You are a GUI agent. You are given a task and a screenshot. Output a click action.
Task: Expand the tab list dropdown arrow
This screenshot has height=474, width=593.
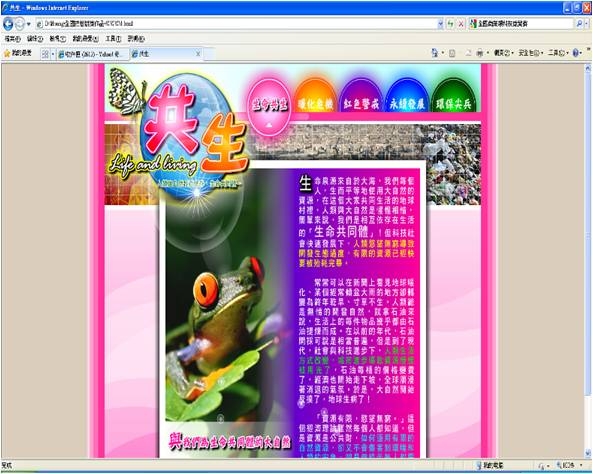point(53,54)
